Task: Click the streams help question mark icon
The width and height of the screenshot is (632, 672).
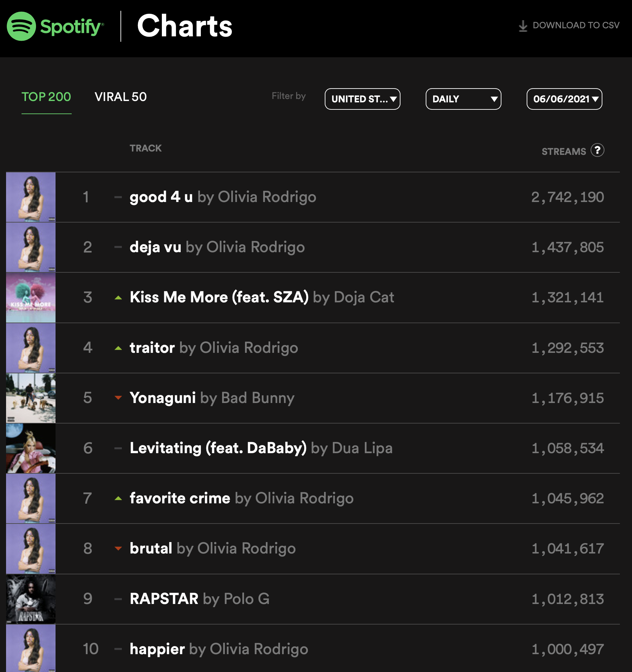Action: pyautogui.click(x=597, y=150)
